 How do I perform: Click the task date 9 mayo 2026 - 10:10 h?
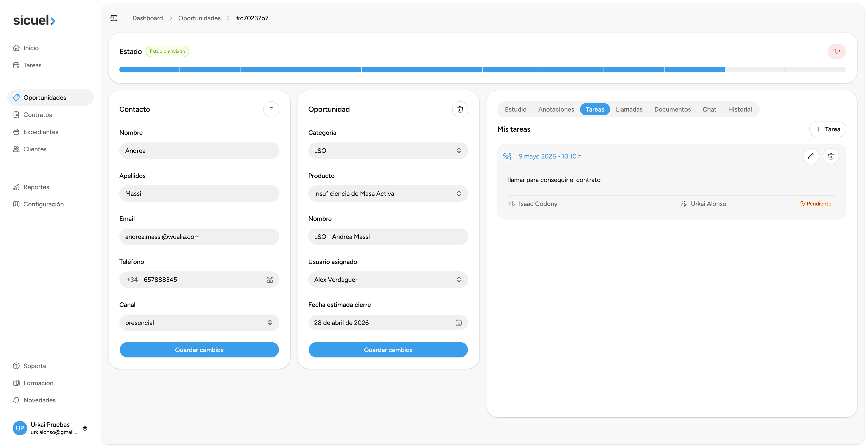[x=550, y=156]
